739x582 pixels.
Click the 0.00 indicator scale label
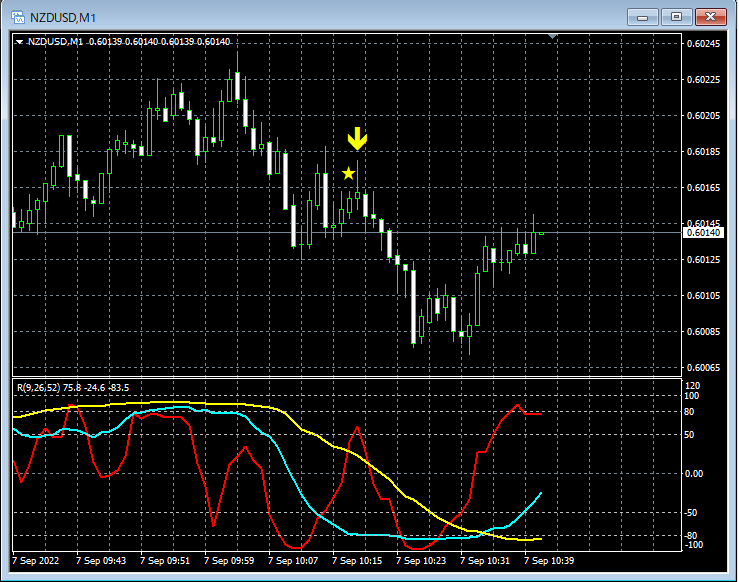(x=694, y=474)
